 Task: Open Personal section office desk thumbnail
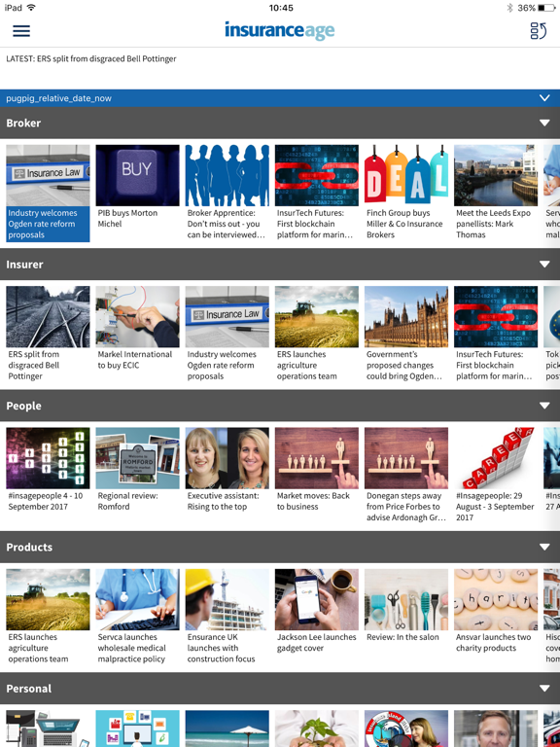(48, 729)
